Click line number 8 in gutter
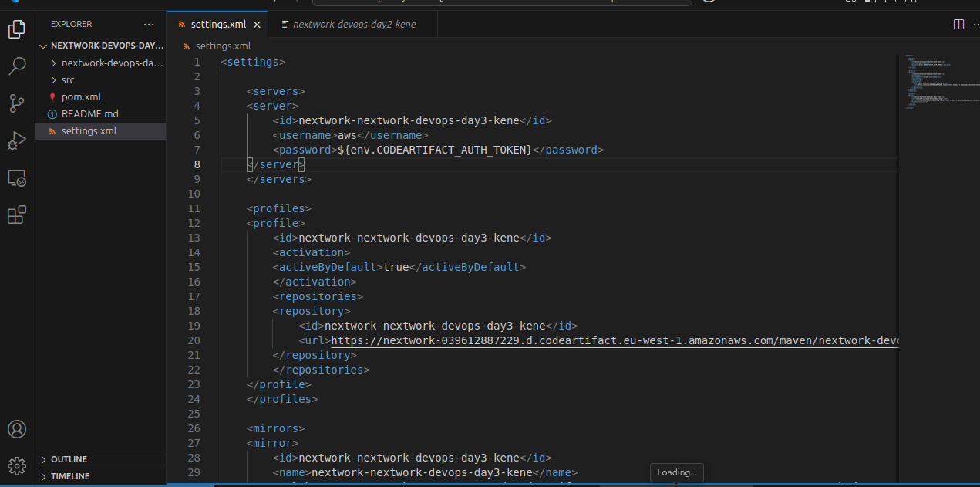 pos(197,164)
